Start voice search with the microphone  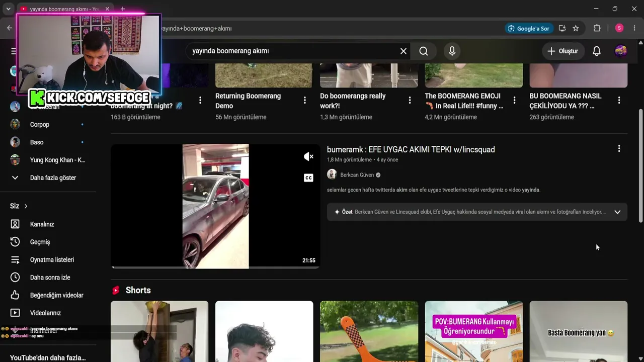point(452,51)
